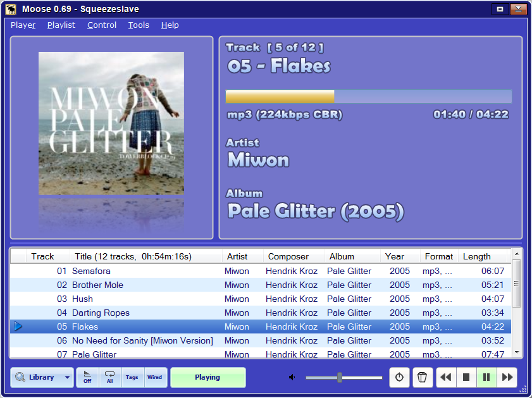Sort by the Album column header
This screenshot has width=532, height=398.
point(352,256)
